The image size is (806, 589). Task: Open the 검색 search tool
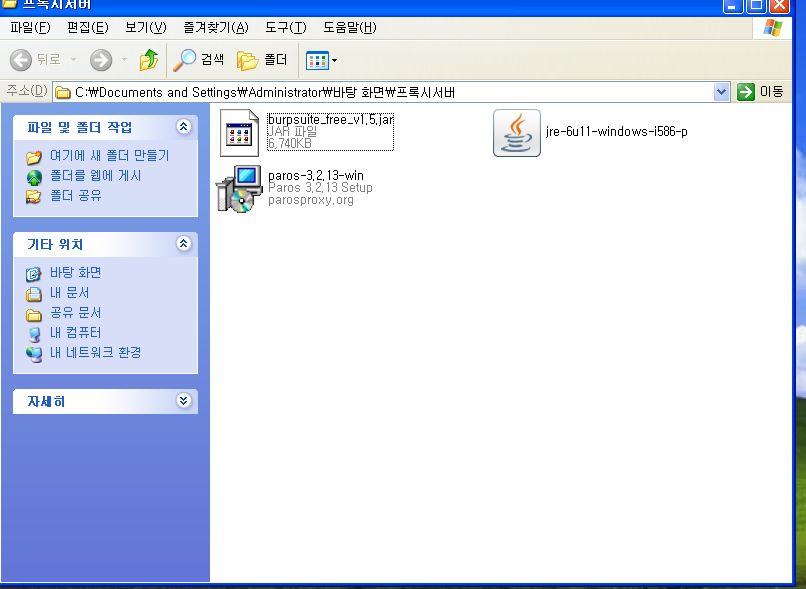pyautogui.click(x=198, y=60)
